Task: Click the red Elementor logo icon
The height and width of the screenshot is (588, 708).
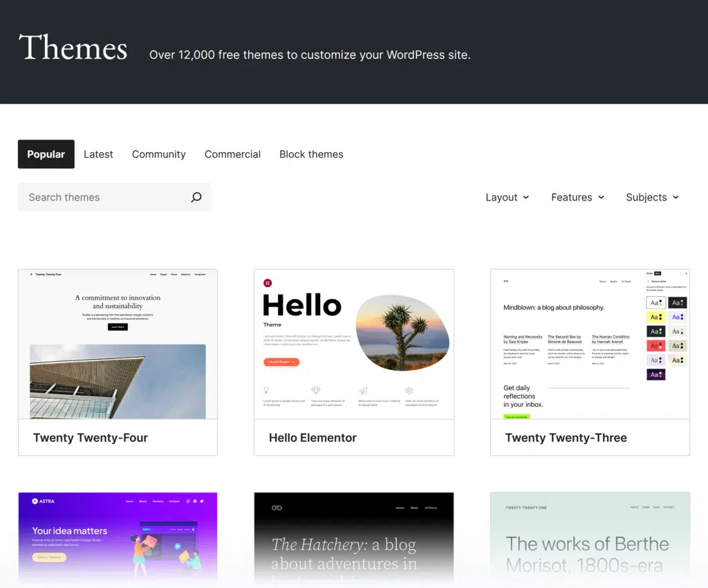Action: (268, 283)
